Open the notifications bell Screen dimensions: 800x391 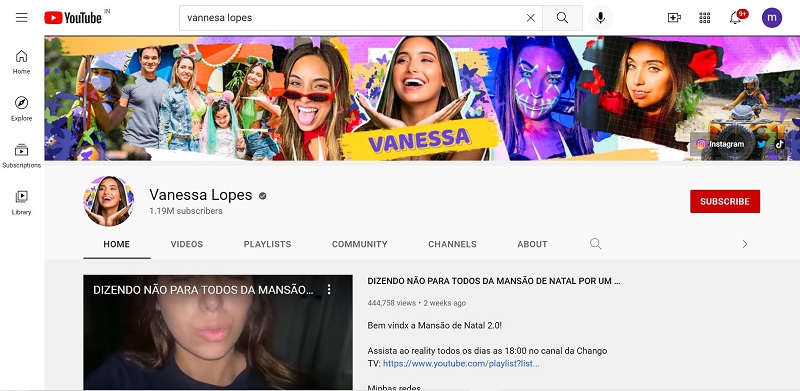[735, 18]
